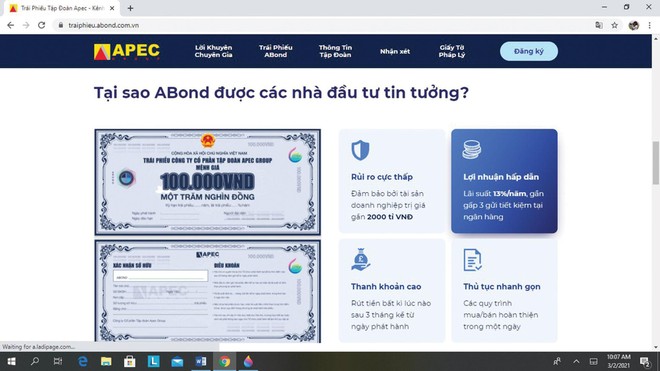Click the browser forward arrow
The height and width of the screenshot is (371, 660).
(26, 25)
